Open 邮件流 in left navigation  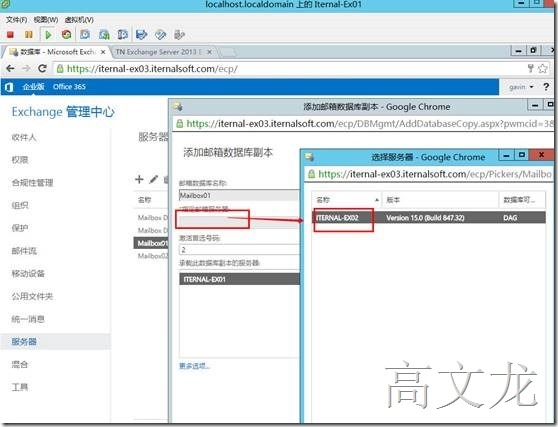click(24, 251)
